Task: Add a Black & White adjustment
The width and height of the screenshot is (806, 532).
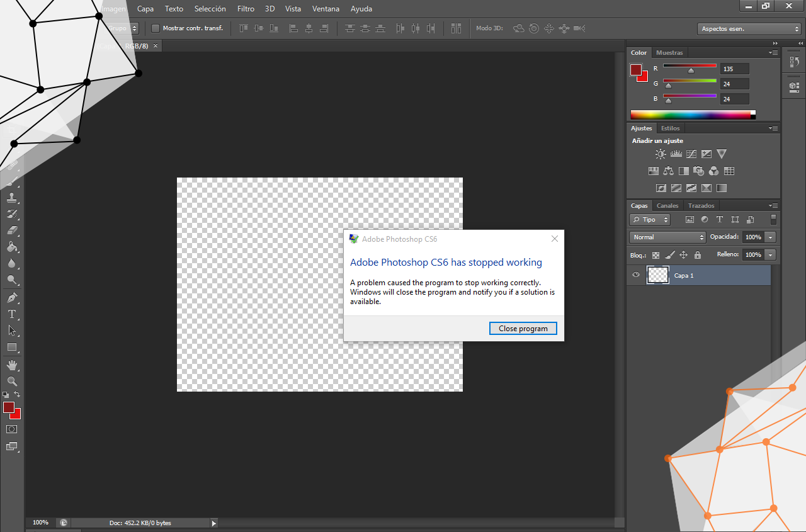Action: pyautogui.click(x=684, y=171)
